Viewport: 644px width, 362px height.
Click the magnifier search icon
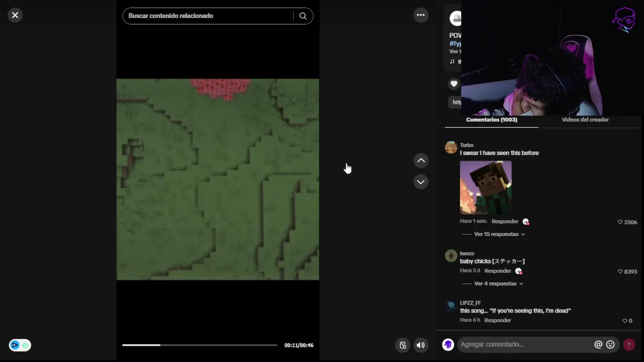coord(303,16)
